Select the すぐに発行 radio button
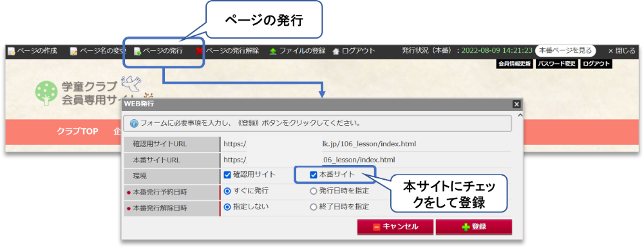Image resolution: width=644 pixels, height=248 pixels. click(227, 191)
